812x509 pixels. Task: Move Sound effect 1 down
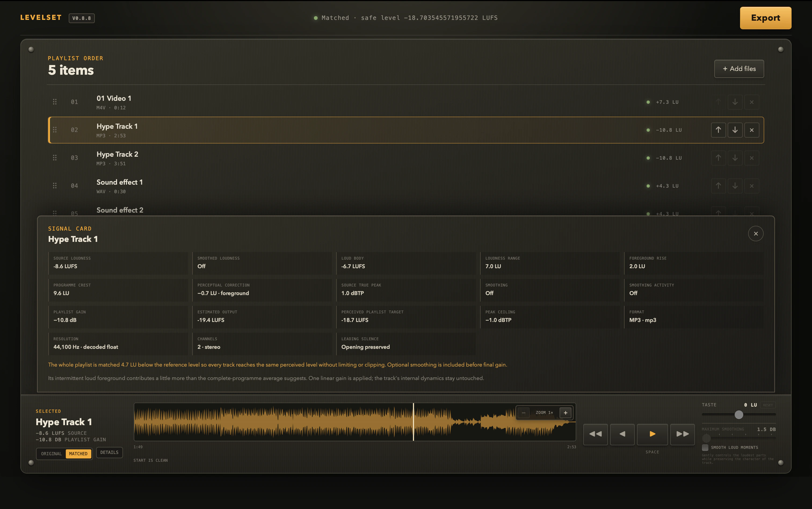coord(735,186)
